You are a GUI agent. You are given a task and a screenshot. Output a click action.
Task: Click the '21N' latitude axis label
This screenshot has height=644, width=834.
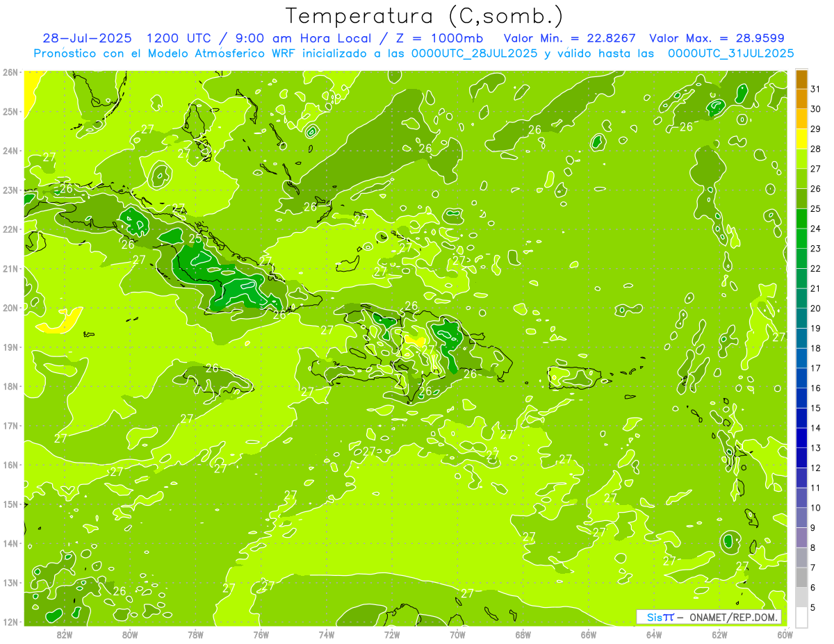[x=10, y=268]
